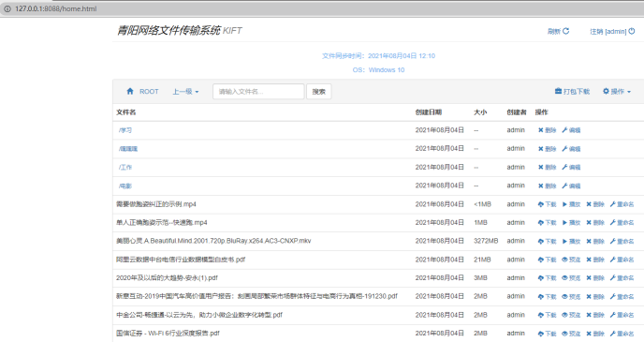Delete 中金公司-畅捷通 pdf file
This screenshot has width=644, height=342.
point(595,315)
